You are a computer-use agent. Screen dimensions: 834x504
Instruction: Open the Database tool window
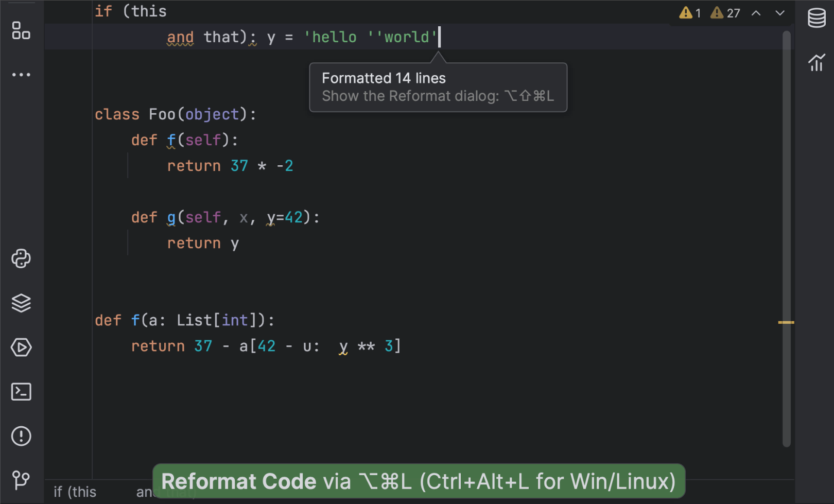pos(816,18)
